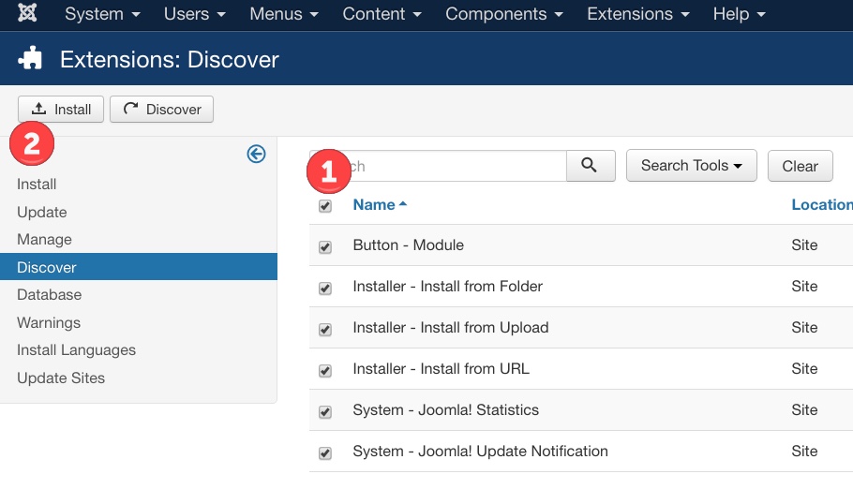Screen dimensions: 853x504
Task: Click the 'Extensions: Discover' page title
Action: point(169,59)
